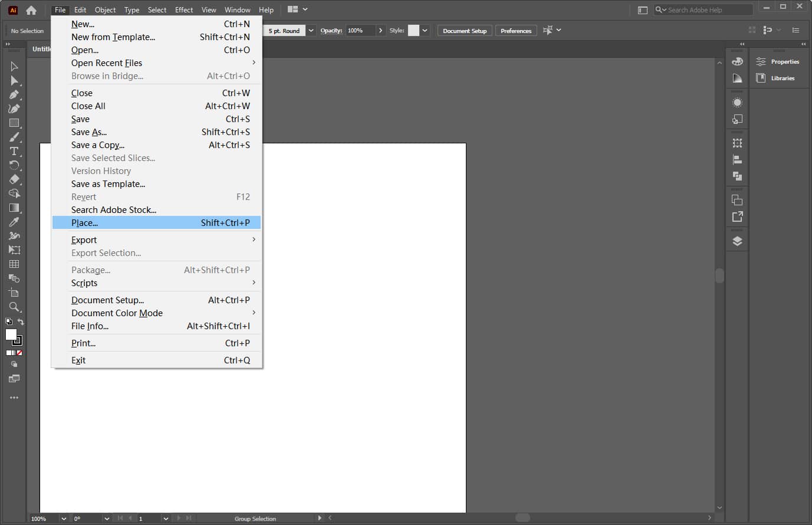
Task: Select the Rectangle tool
Action: 14,123
